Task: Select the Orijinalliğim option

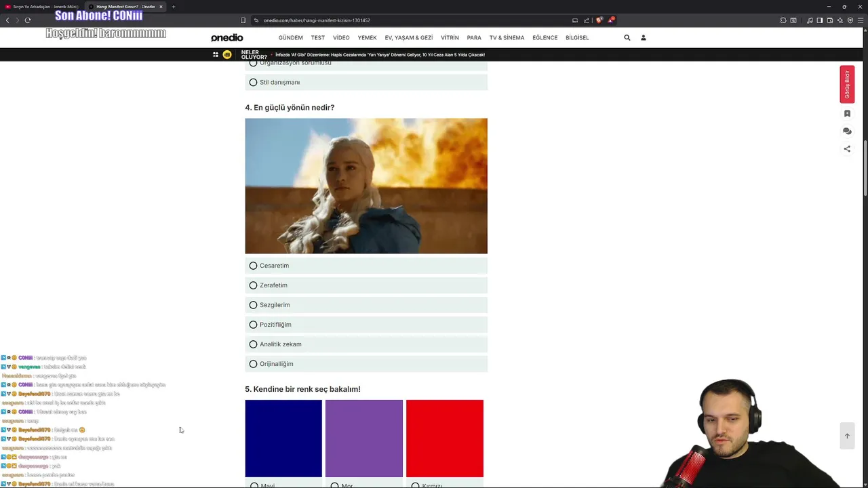Action: [x=366, y=364]
